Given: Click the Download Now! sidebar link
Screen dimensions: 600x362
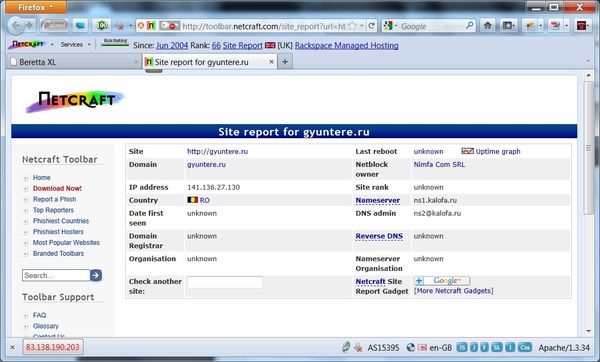Looking at the screenshot, I should click(x=57, y=188).
